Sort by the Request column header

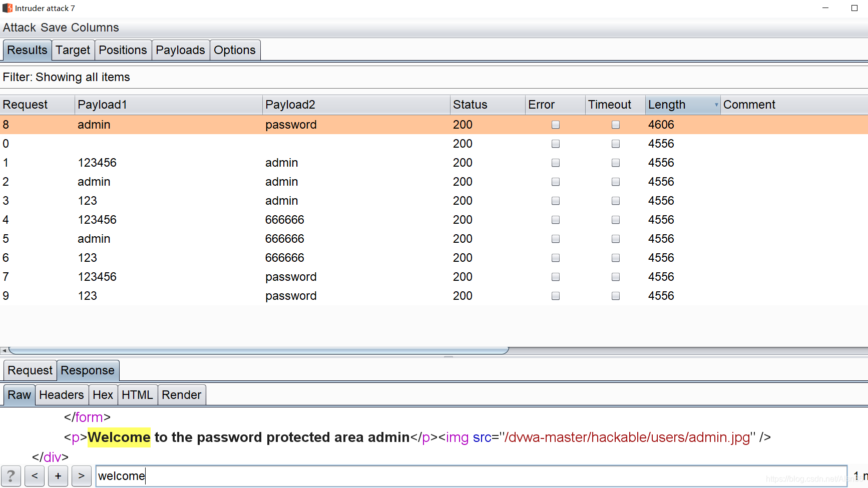38,105
